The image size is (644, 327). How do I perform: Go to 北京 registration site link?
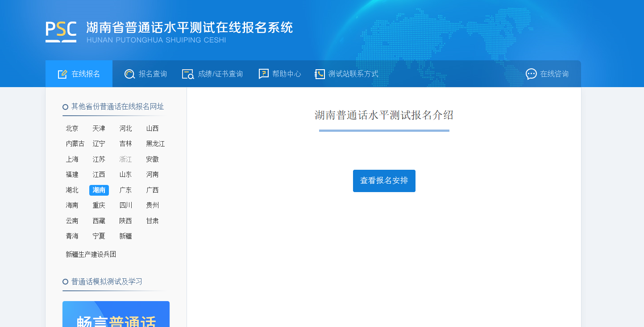(x=72, y=129)
